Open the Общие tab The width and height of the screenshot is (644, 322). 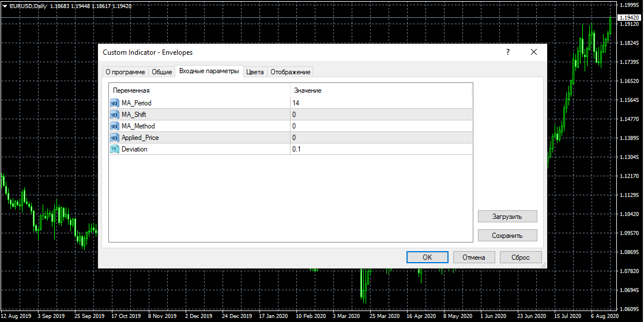tap(161, 72)
